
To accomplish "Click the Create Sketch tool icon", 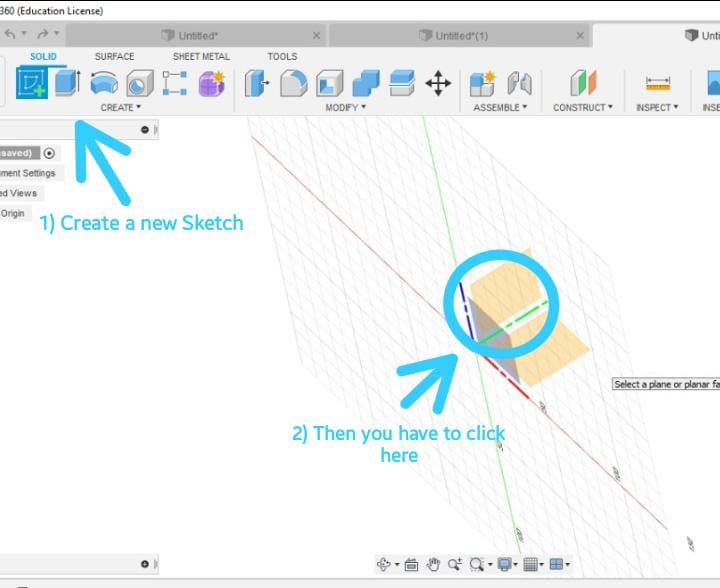I will point(32,83).
